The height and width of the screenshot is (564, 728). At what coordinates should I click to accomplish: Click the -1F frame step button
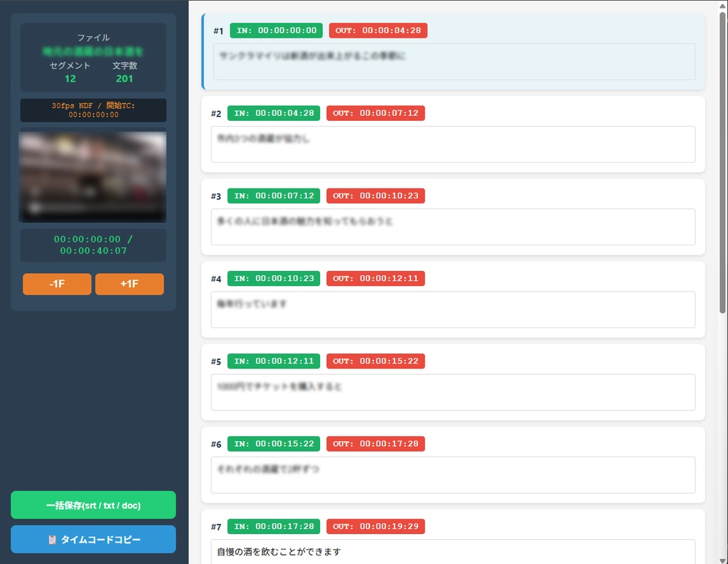(57, 284)
